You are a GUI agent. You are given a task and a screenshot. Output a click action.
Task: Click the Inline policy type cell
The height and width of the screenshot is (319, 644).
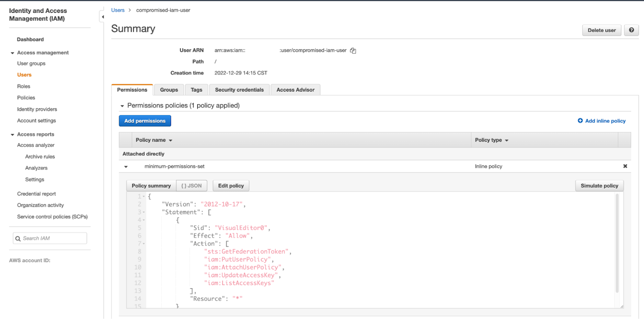(488, 167)
